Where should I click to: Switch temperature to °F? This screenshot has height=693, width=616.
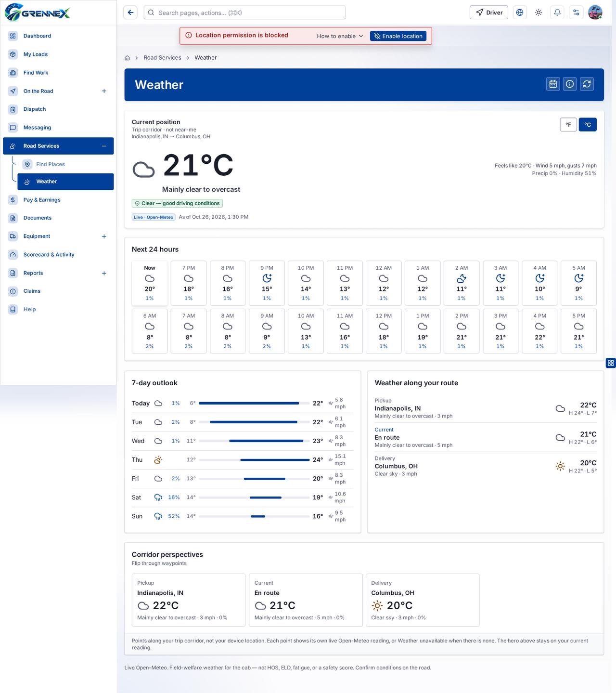point(568,125)
